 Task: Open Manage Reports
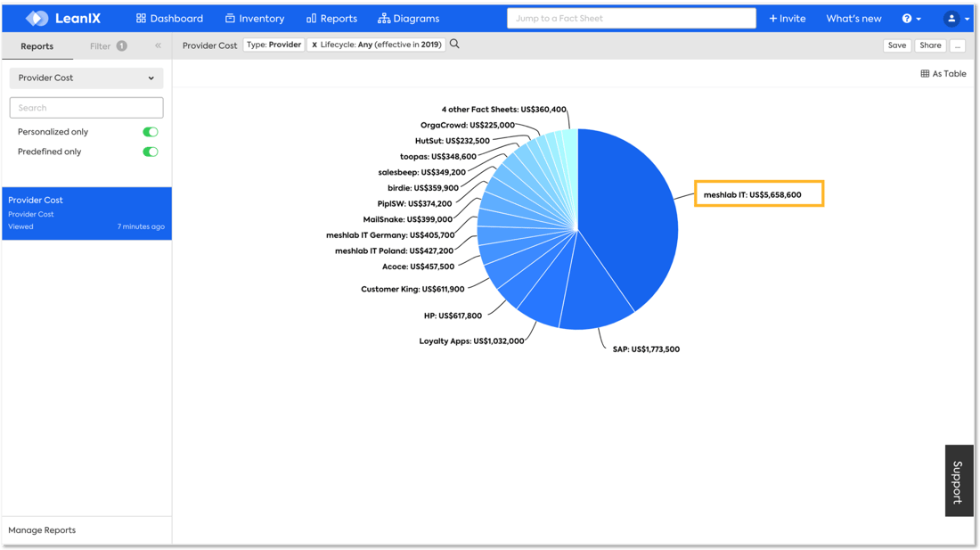(42, 529)
